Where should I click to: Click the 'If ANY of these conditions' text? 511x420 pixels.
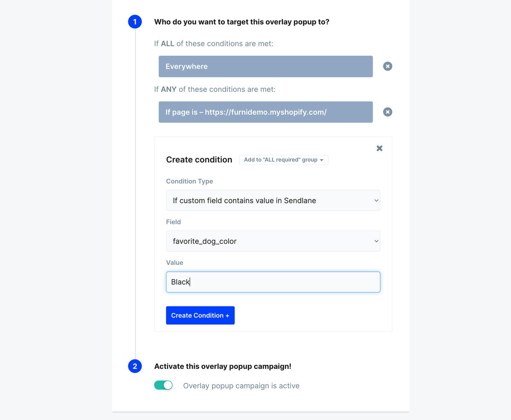click(x=215, y=89)
